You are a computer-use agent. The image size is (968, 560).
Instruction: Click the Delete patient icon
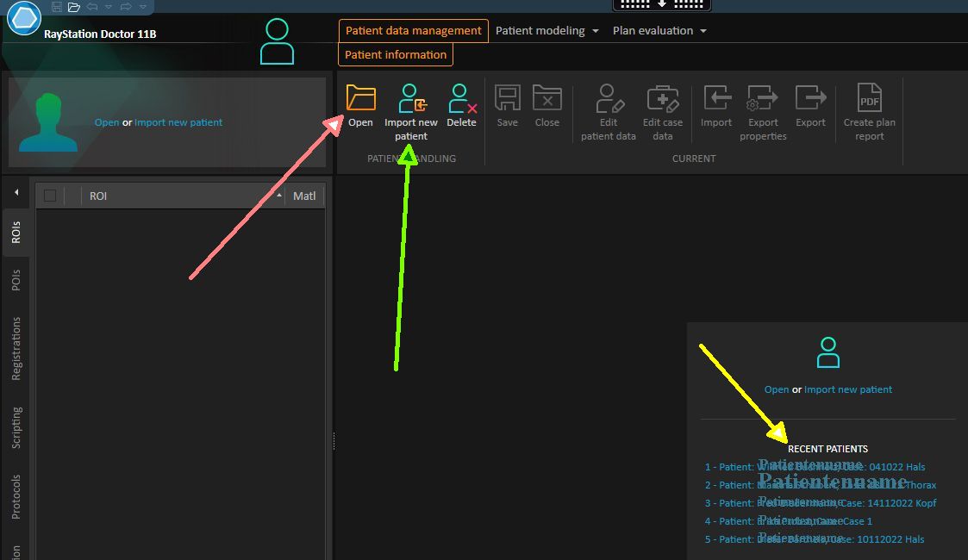[461, 98]
